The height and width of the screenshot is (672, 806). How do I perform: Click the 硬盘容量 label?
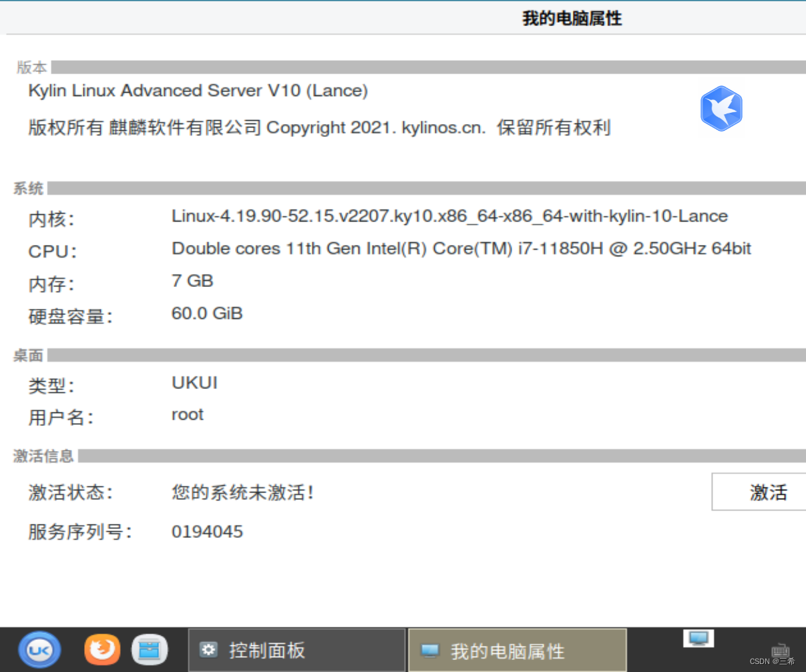70,317
